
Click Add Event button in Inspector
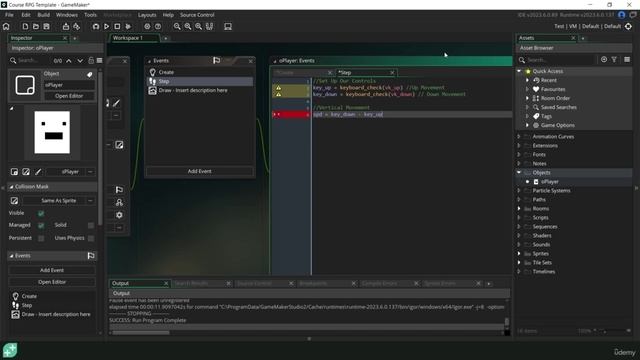(52, 270)
